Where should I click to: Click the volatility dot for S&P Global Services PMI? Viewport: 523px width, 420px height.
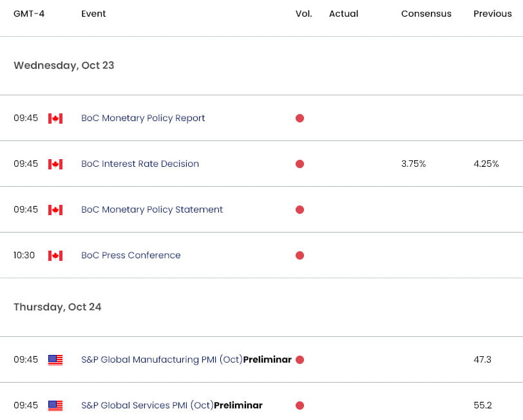tap(300, 405)
